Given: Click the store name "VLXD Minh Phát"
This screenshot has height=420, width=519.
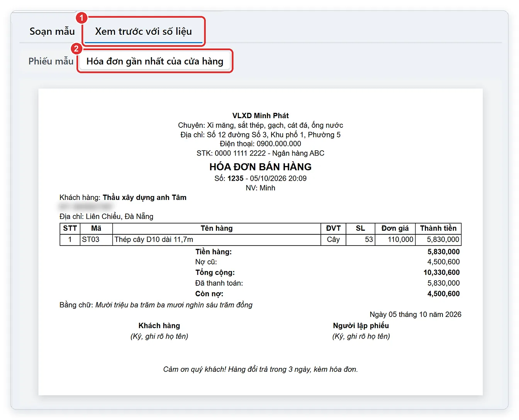Looking at the screenshot, I should click(261, 116).
